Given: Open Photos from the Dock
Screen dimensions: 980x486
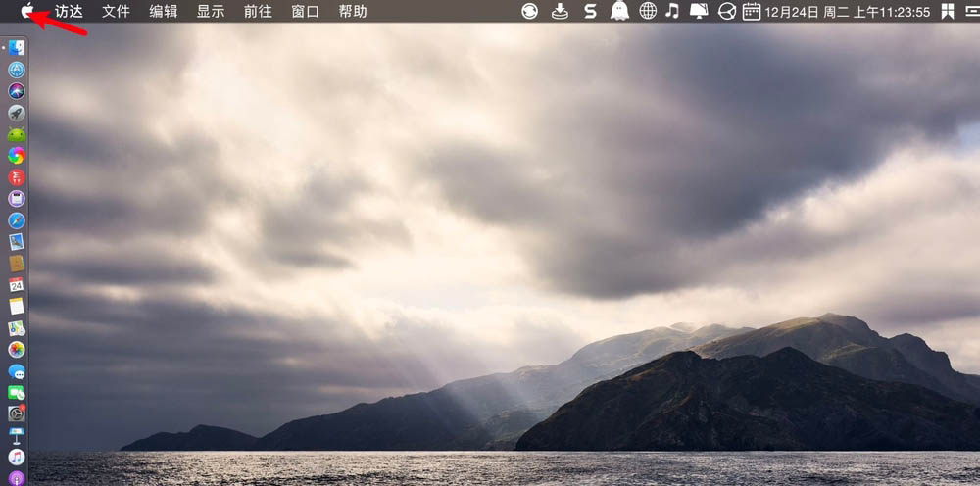Looking at the screenshot, I should 17,349.
